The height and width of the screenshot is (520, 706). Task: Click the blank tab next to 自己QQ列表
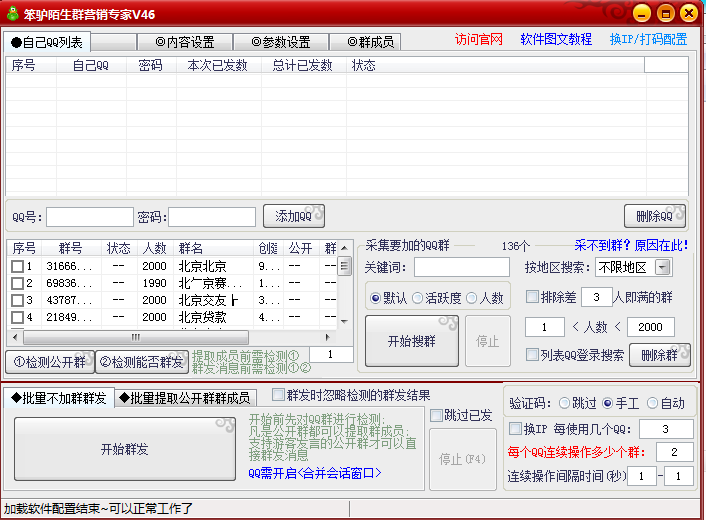tap(114, 42)
